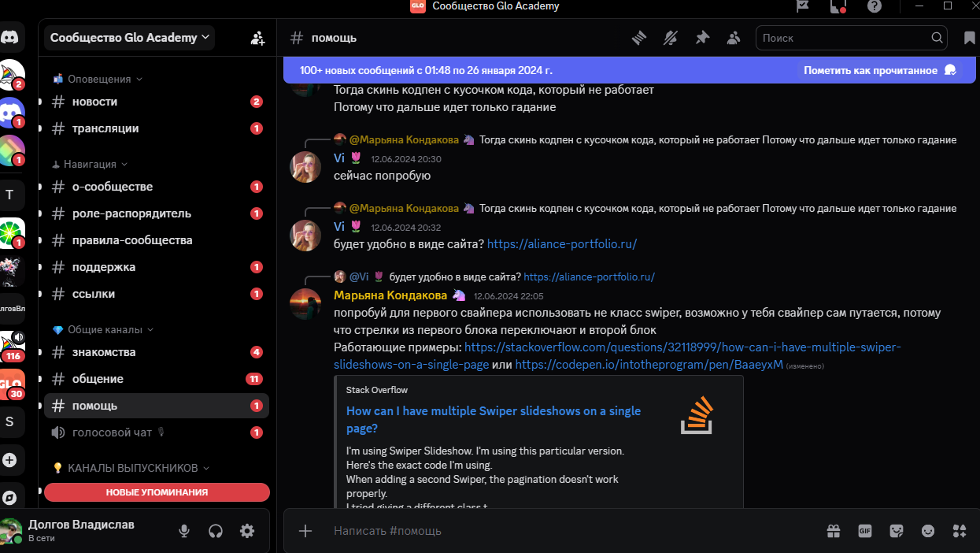The image size is (980, 553).
Task: Open the sticker picker
Action: 896,531
